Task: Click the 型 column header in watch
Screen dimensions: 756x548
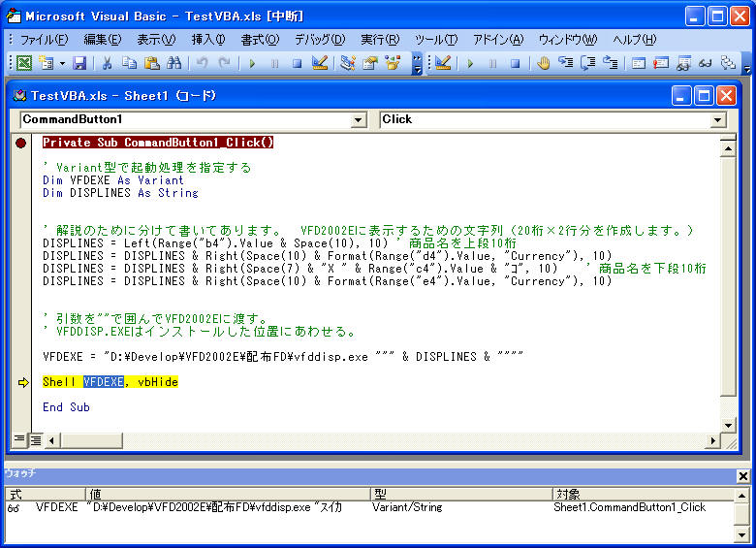Action: click(461, 494)
